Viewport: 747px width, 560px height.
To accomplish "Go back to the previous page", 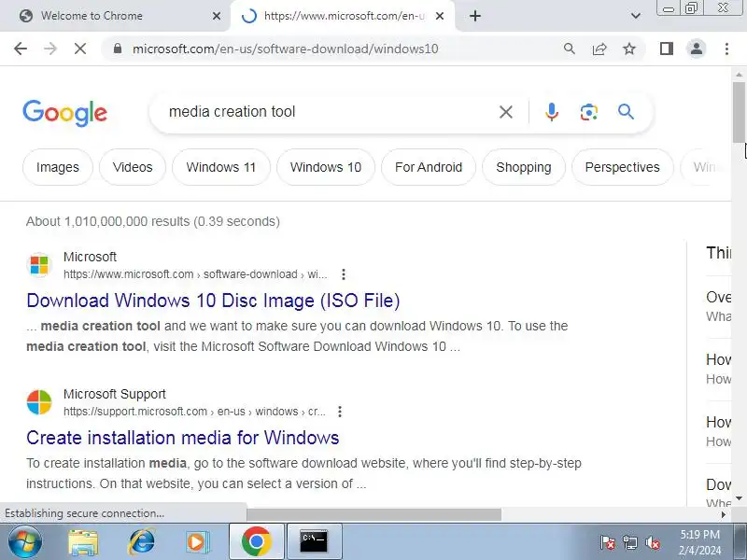I will point(21,49).
